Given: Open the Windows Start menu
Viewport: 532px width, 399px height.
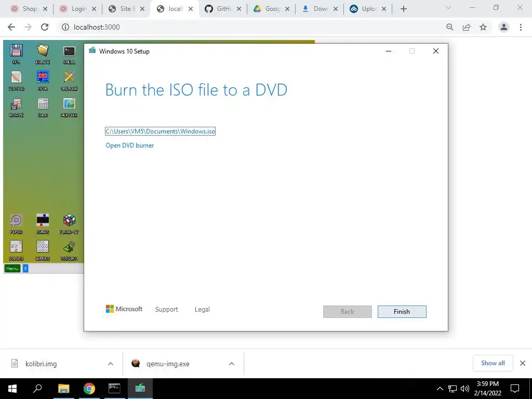Looking at the screenshot, I should pos(12,389).
